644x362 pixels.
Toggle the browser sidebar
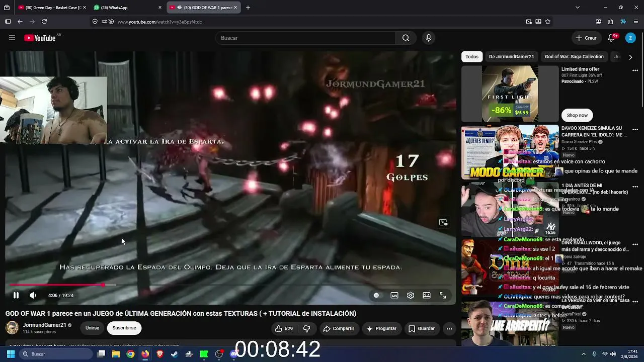pos(8,22)
